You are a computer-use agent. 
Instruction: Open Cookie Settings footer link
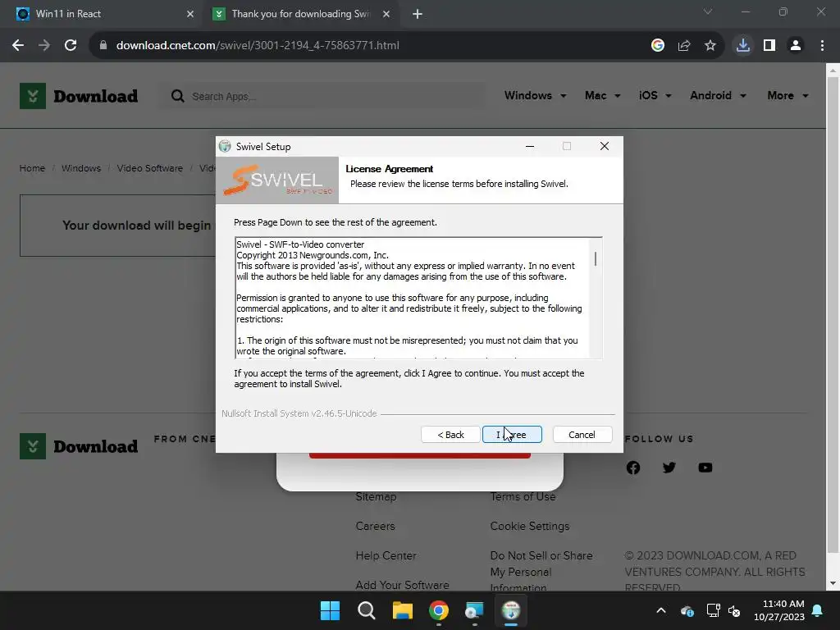tap(530, 526)
